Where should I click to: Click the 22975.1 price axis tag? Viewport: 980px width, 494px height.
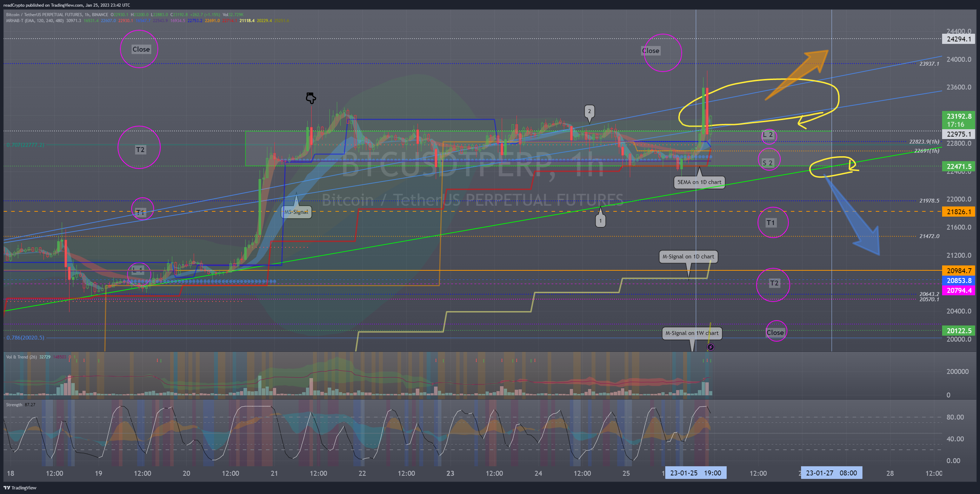point(959,134)
